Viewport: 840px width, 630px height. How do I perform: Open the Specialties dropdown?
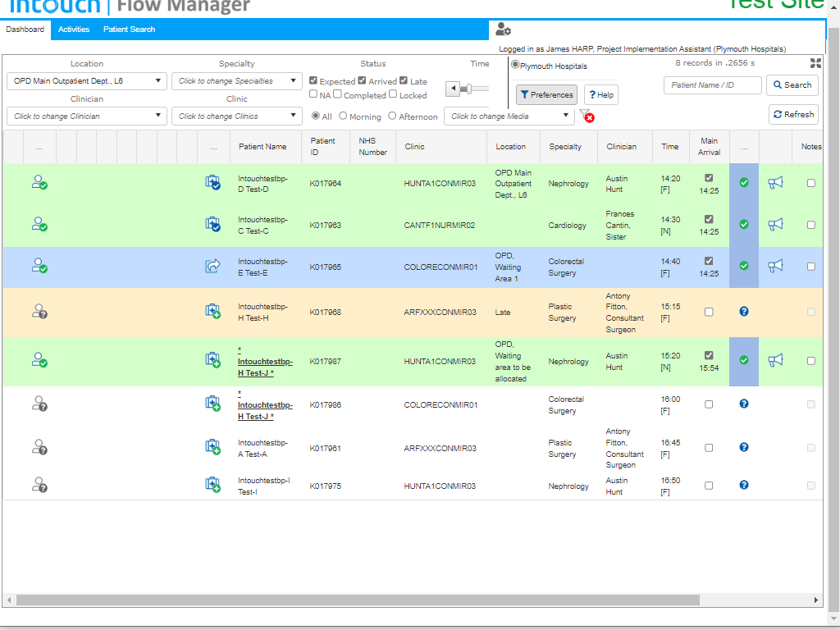coord(237,81)
